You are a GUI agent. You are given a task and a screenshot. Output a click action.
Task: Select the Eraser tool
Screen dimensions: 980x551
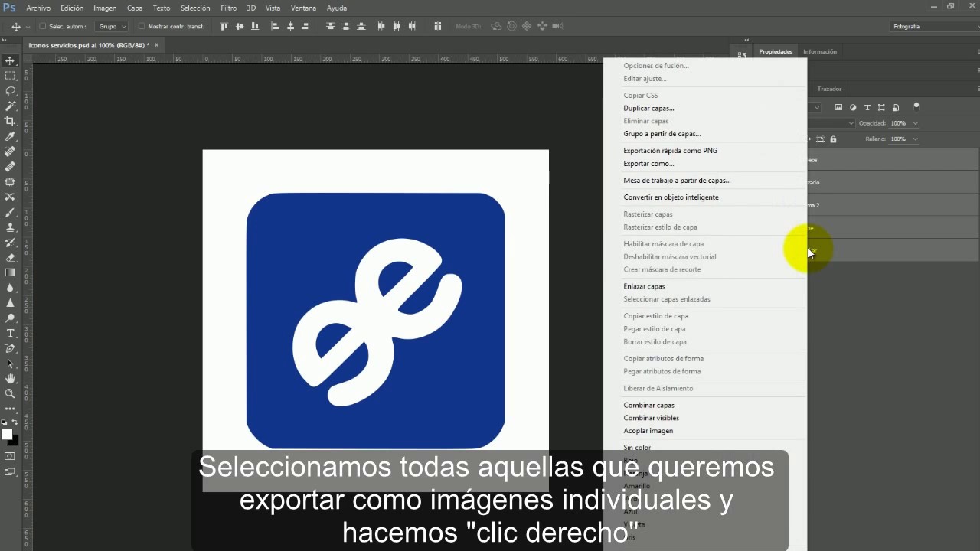point(10,258)
